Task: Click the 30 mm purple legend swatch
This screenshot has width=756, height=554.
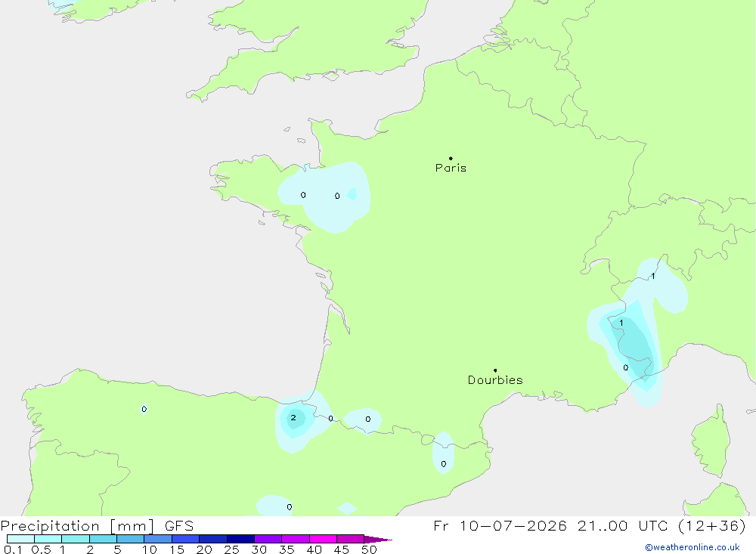Action: pos(268,539)
